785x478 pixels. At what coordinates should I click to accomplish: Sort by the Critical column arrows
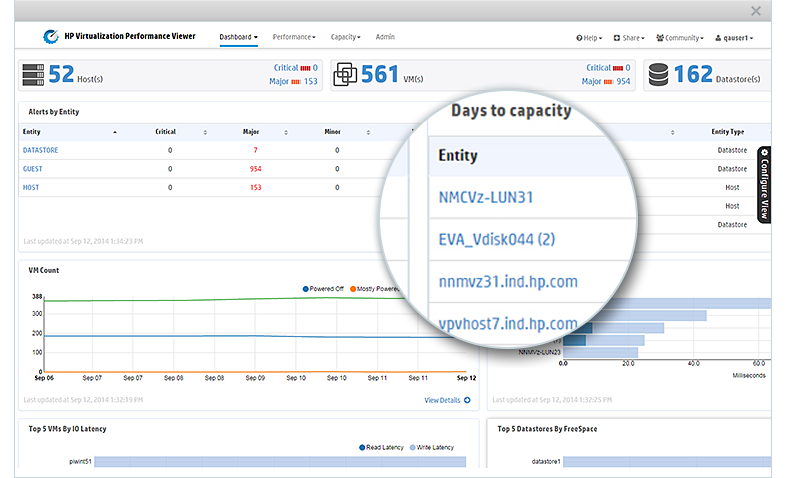click(x=205, y=132)
